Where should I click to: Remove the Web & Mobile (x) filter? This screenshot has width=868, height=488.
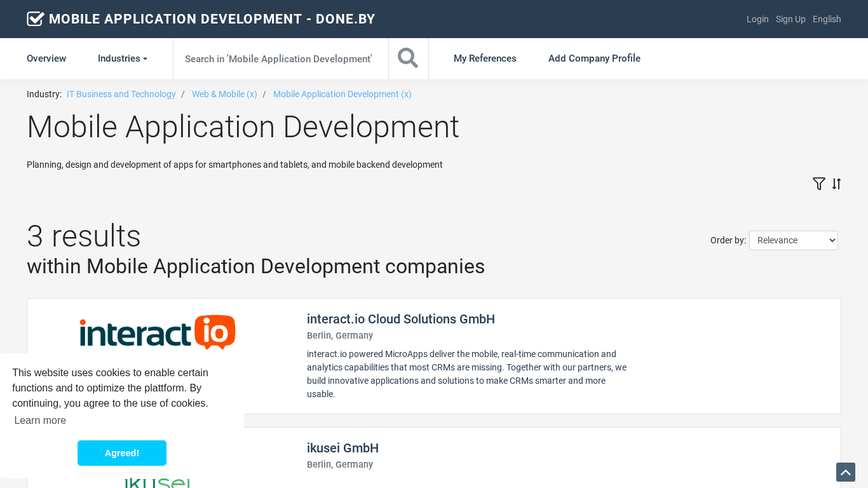(x=224, y=94)
